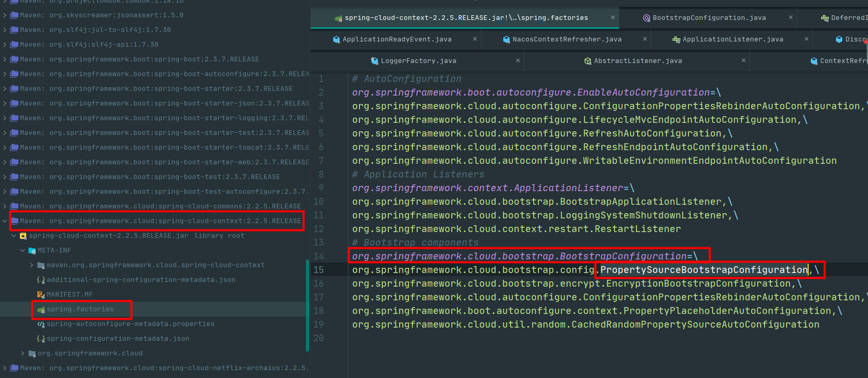The height and width of the screenshot is (378, 868).
Task: Click spring-configuration-metadata.json file icon
Action: pyautogui.click(x=41, y=339)
